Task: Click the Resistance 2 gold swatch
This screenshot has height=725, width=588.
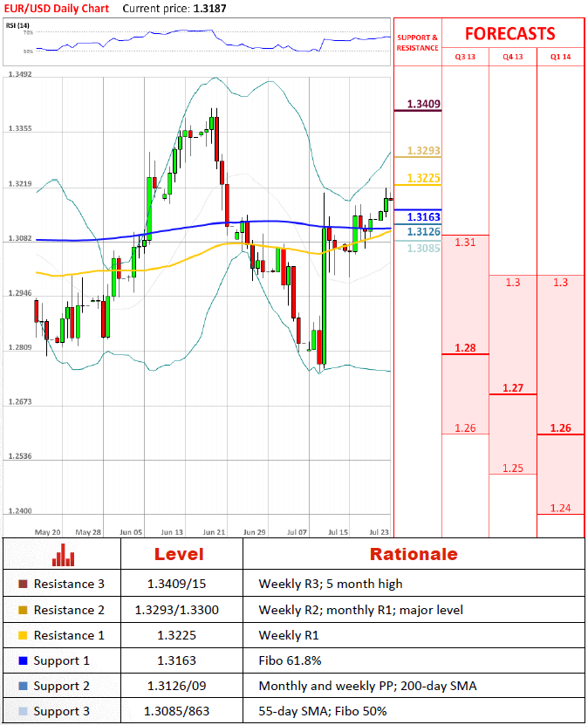Action: 23,610
